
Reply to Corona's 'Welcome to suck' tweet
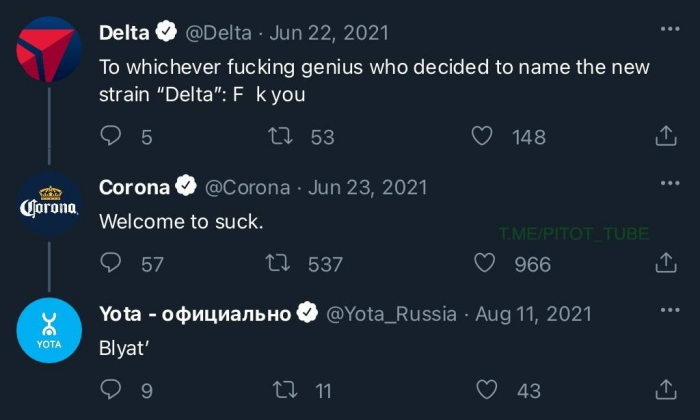pos(113,263)
